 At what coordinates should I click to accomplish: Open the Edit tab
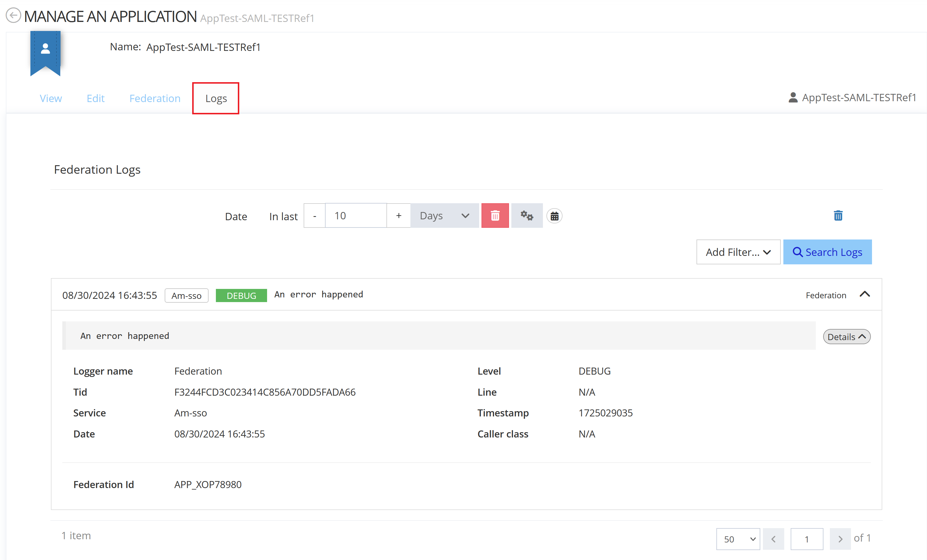click(95, 98)
